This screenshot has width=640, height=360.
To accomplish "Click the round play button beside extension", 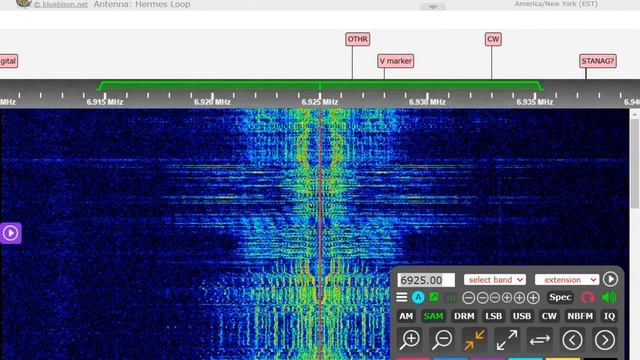I will 610,279.
